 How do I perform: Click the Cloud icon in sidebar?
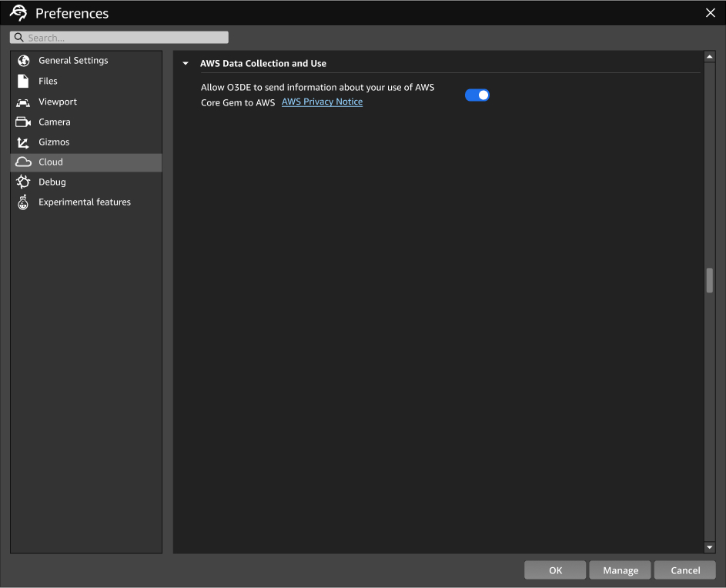[23, 162]
